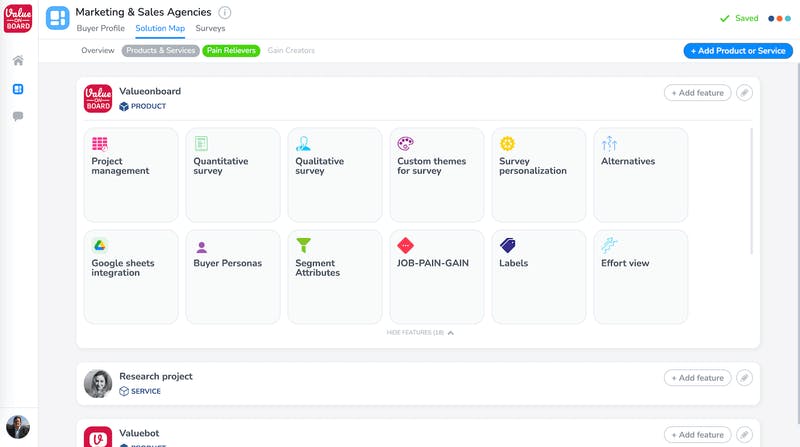Viewport: 800px width, 447px height.
Task: Click the info icon beside Marketing & Sales Agencies
Action: click(x=224, y=13)
